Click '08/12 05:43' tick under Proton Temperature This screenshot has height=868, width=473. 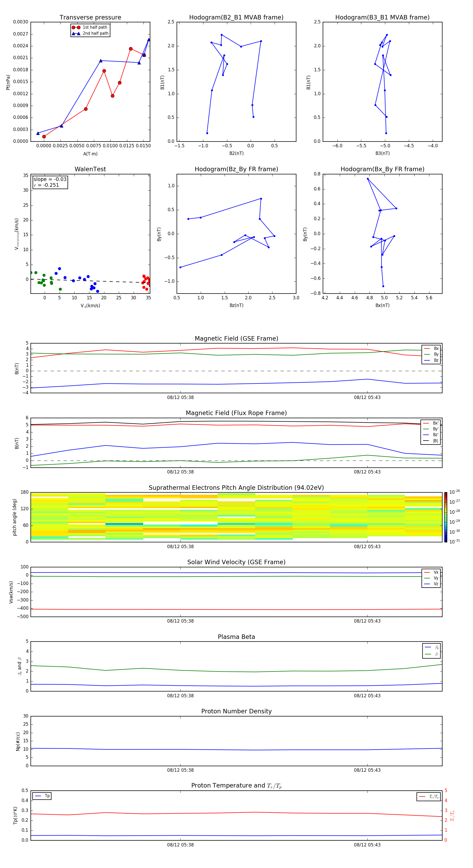click(x=367, y=845)
